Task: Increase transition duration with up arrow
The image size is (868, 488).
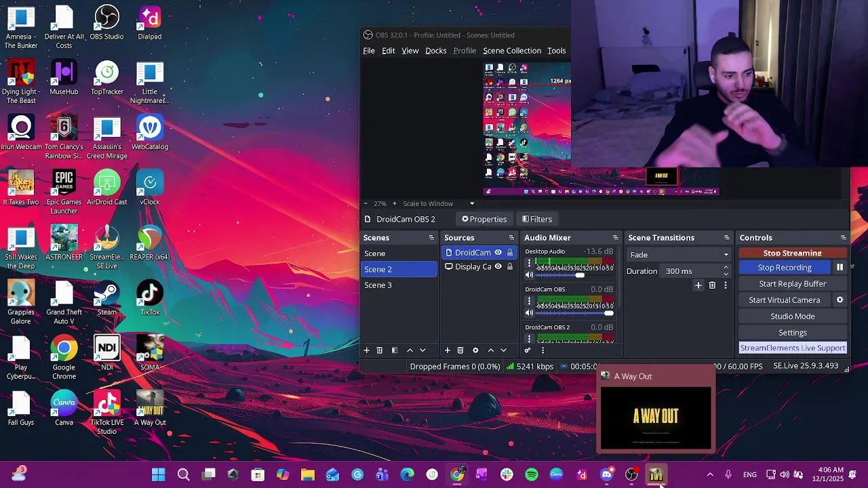Action: [726, 268]
